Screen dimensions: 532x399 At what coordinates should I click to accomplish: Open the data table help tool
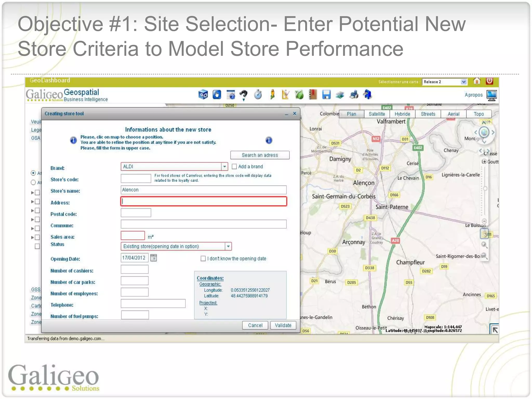tap(230, 95)
